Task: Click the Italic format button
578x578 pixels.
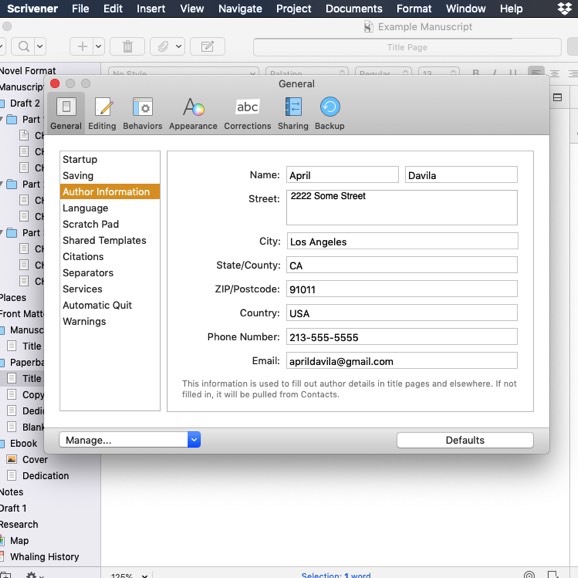Action: tap(495, 73)
